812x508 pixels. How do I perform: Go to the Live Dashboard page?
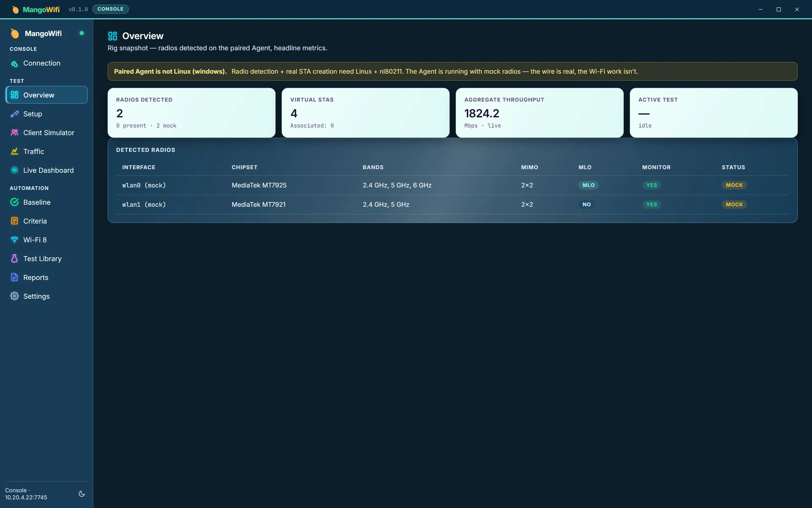47,170
